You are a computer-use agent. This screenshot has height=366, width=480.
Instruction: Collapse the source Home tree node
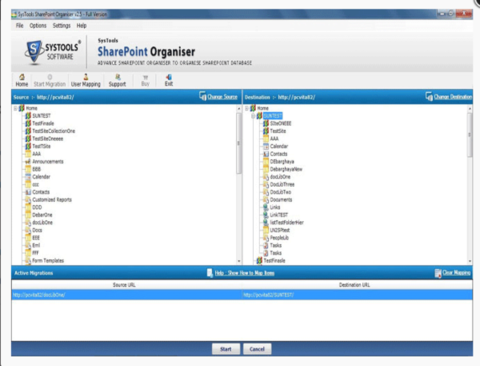pyautogui.click(x=15, y=108)
